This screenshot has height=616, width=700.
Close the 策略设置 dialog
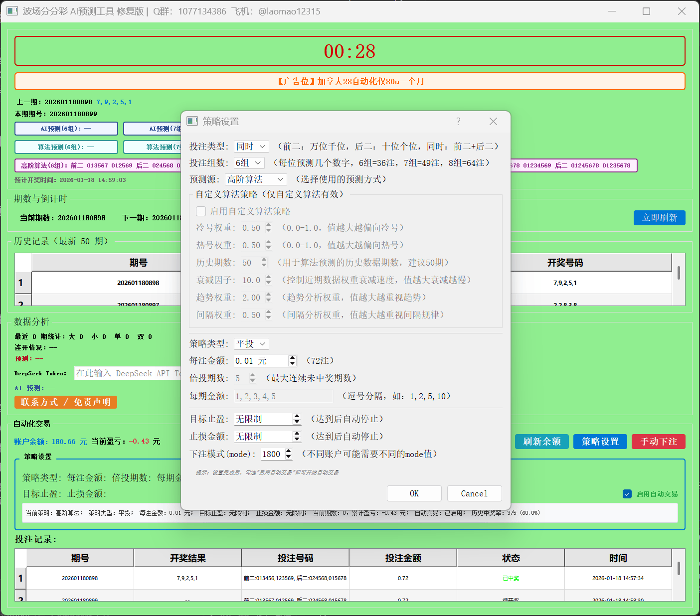pyautogui.click(x=493, y=121)
